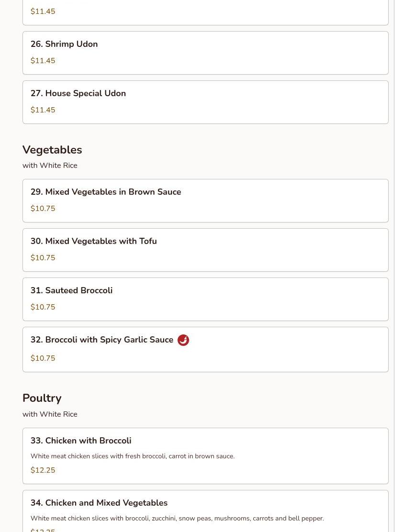404x532 pixels.
Task: Click the $11.45 price under House Special Udon
Action: click(x=43, y=110)
